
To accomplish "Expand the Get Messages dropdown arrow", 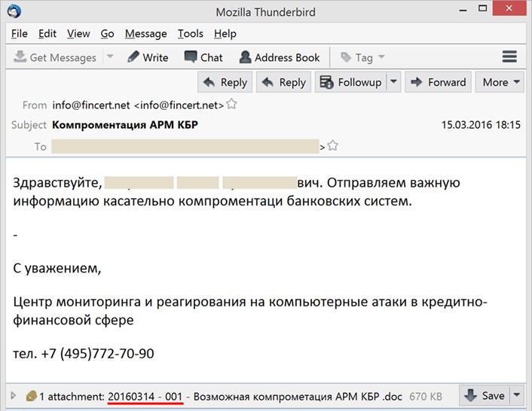I will click(110, 56).
